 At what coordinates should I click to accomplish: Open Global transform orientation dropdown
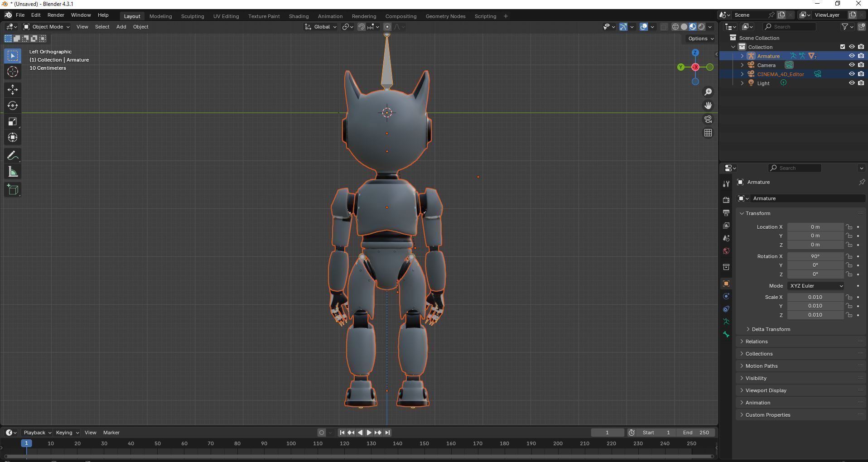coord(320,27)
